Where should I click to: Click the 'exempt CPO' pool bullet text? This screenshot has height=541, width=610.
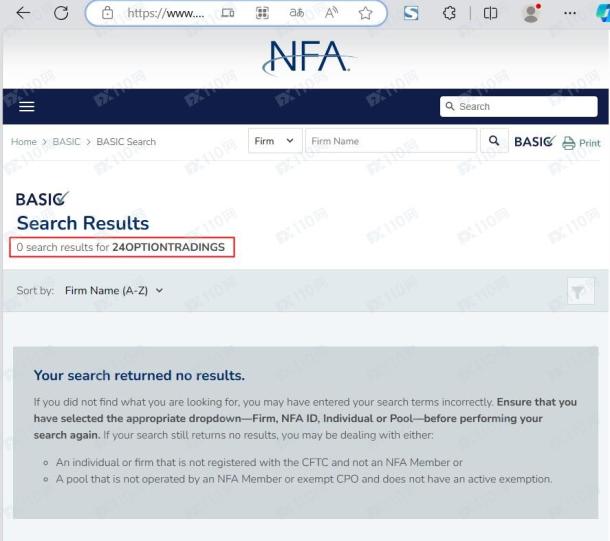click(x=304, y=479)
